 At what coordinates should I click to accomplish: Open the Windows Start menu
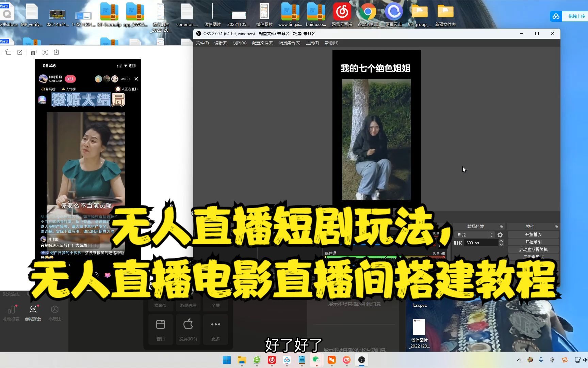[227, 360]
